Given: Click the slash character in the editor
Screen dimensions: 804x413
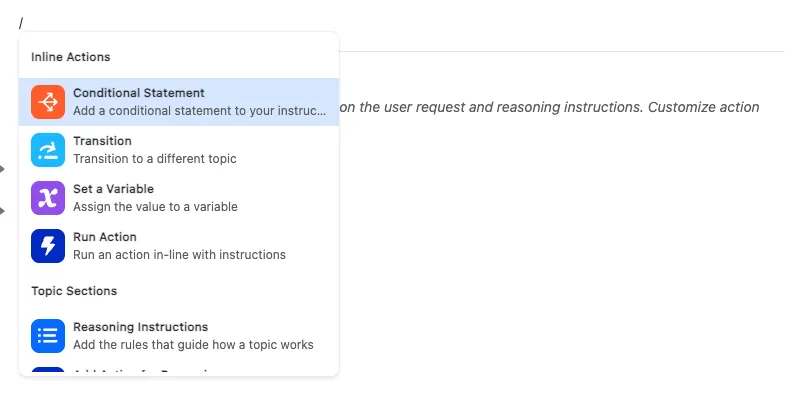Looking at the screenshot, I should [21, 23].
